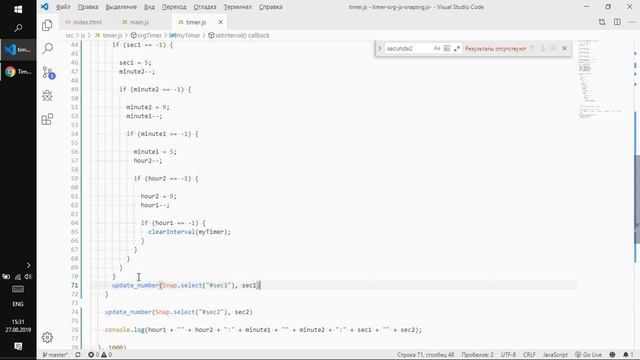Open the Выделение menu
Viewport: 640px width, 360px height.
pos(121,7)
